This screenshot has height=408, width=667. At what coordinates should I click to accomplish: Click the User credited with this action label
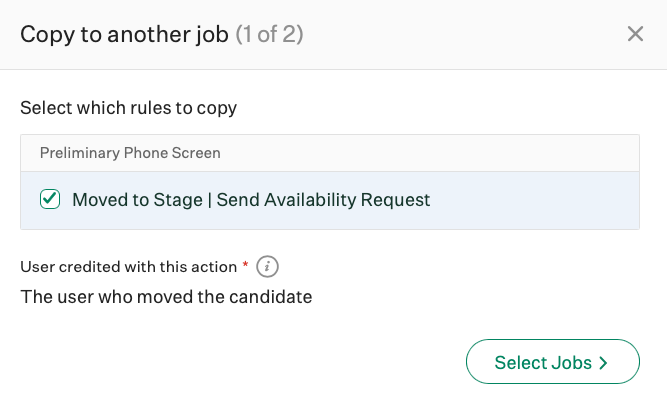[x=128, y=267]
